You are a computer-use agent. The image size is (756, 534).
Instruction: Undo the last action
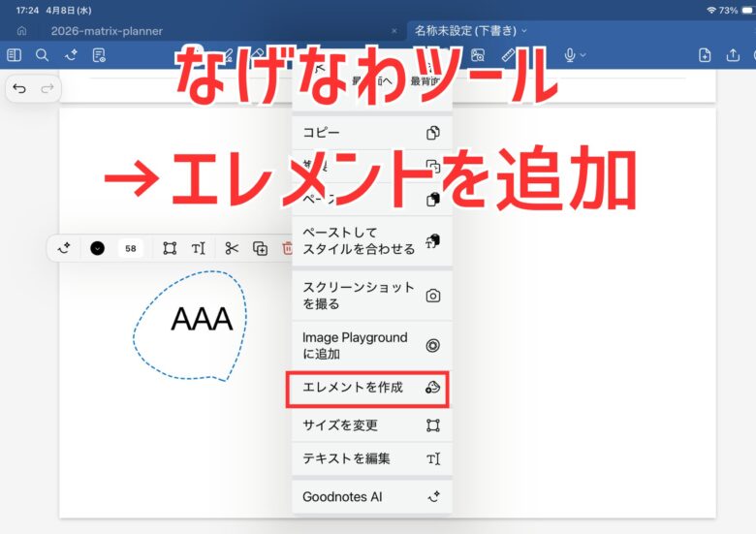point(19,88)
